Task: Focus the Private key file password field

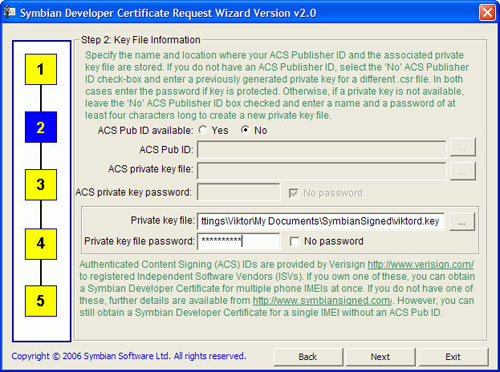Action: point(238,241)
